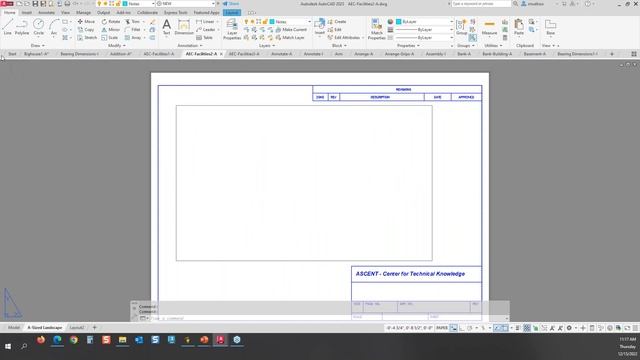Click the Share button
The image size is (640, 360).
coord(231,4)
